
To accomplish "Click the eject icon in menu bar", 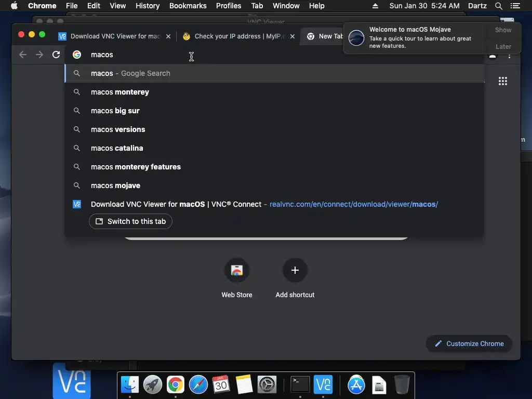I will pos(375,6).
